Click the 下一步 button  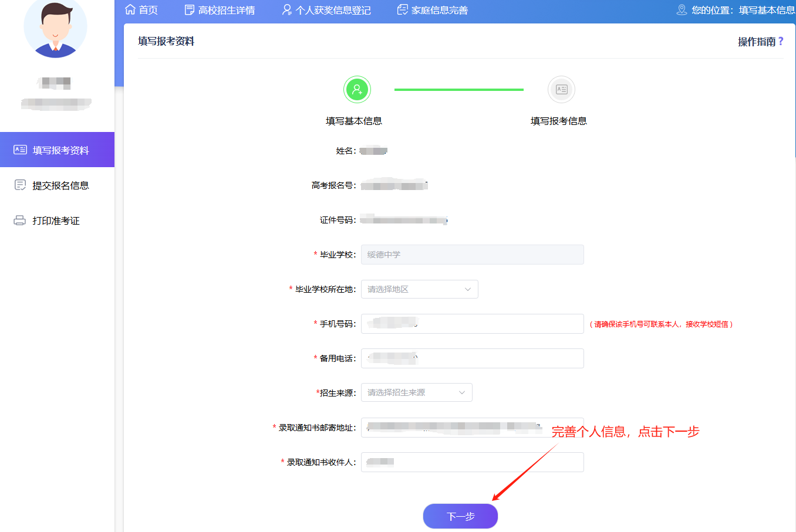point(460,516)
